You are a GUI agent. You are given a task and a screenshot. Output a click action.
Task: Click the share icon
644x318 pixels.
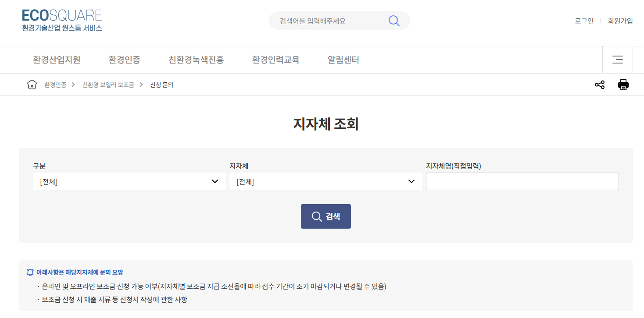599,84
